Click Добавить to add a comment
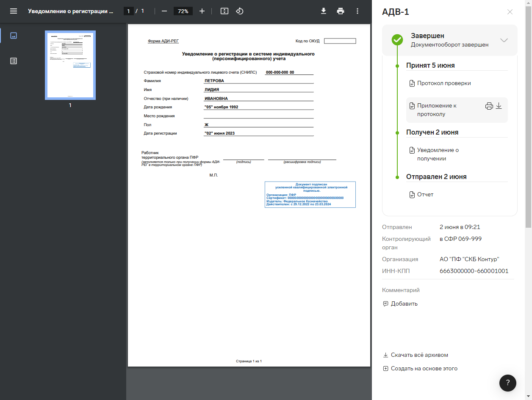The image size is (532, 400). click(404, 303)
